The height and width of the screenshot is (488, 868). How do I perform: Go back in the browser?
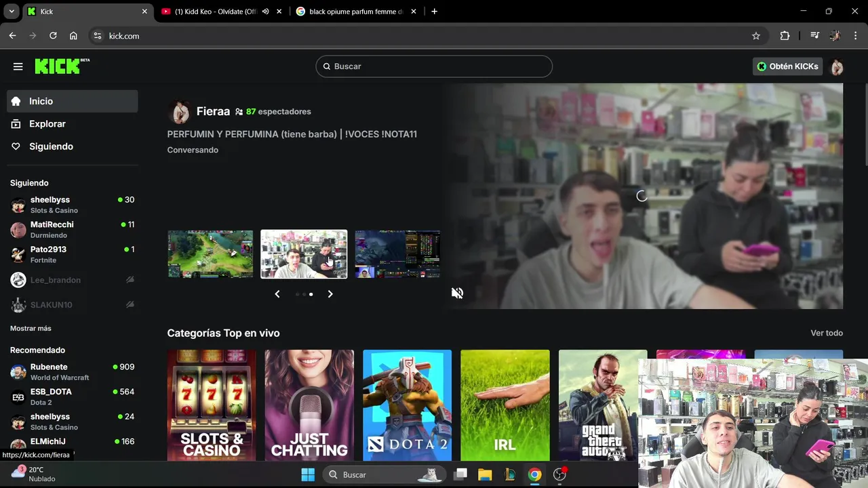pyautogui.click(x=12, y=36)
